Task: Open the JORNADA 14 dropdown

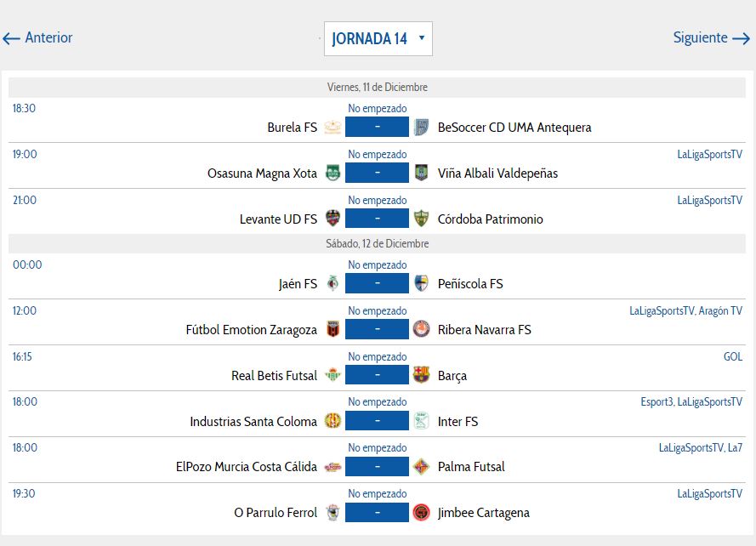Action: click(x=378, y=38)
